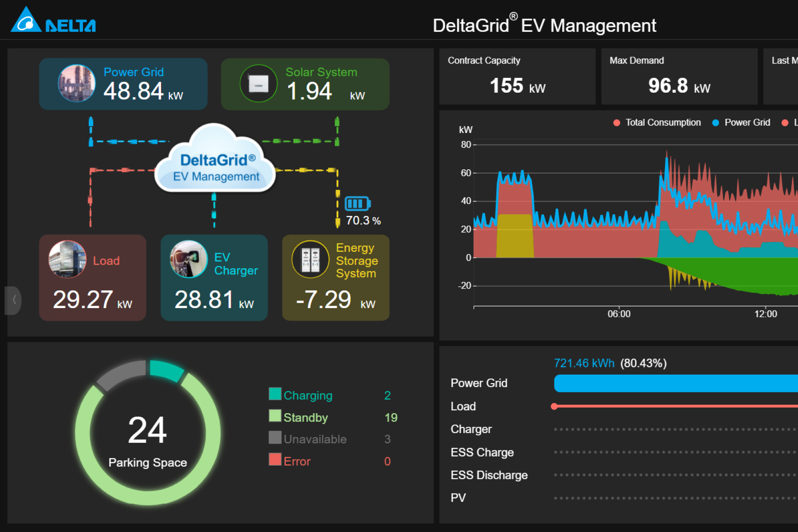Click the DeltaGrid EV Management title
Viewport: 798px width, 532px height.
(x=544, y=25)
